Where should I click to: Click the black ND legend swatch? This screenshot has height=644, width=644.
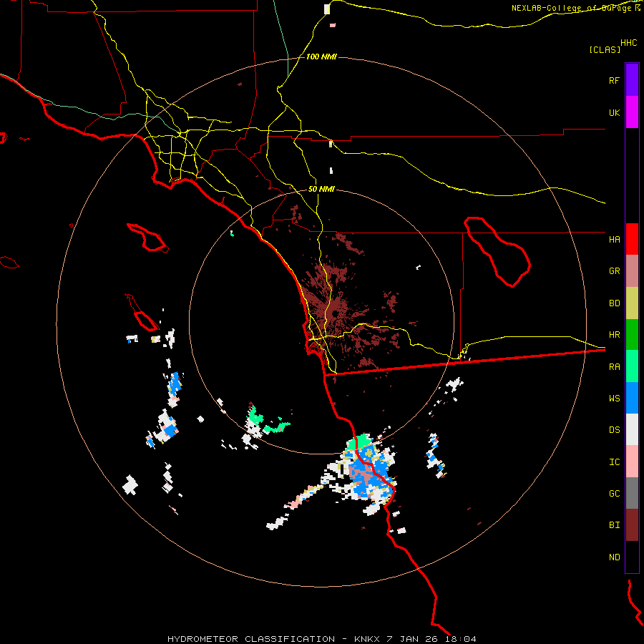tap(632, 557)
